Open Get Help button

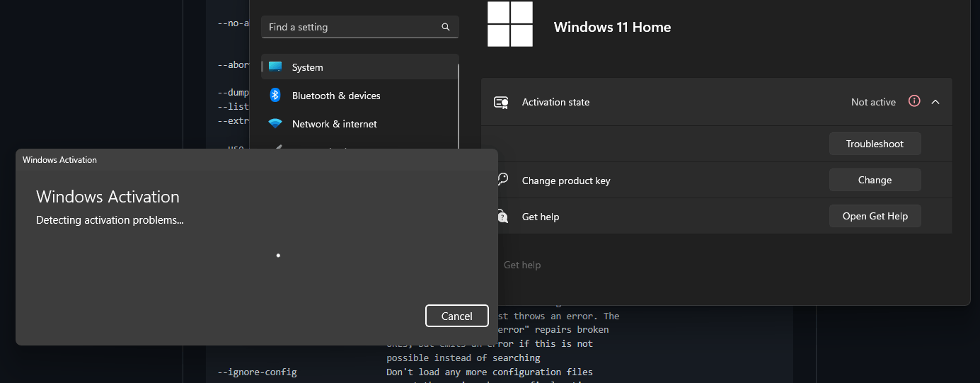(875, 216)
